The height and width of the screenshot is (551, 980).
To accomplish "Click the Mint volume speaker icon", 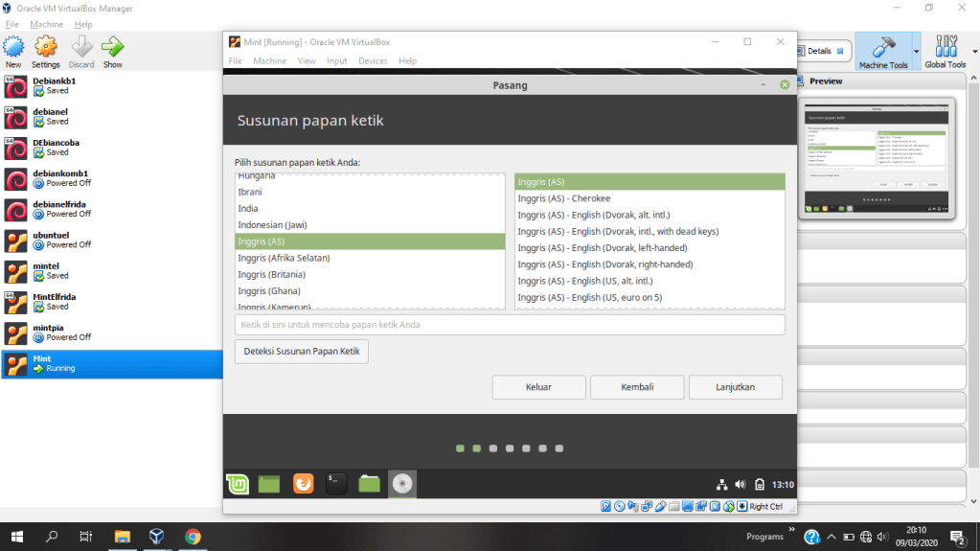I will coord(740,484).
